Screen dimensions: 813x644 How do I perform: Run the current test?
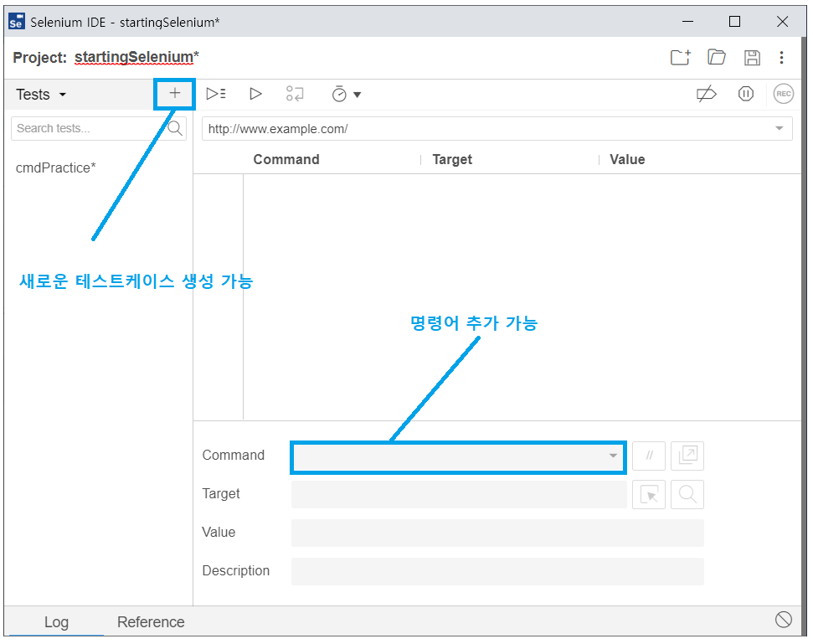(x=255, y=94)
